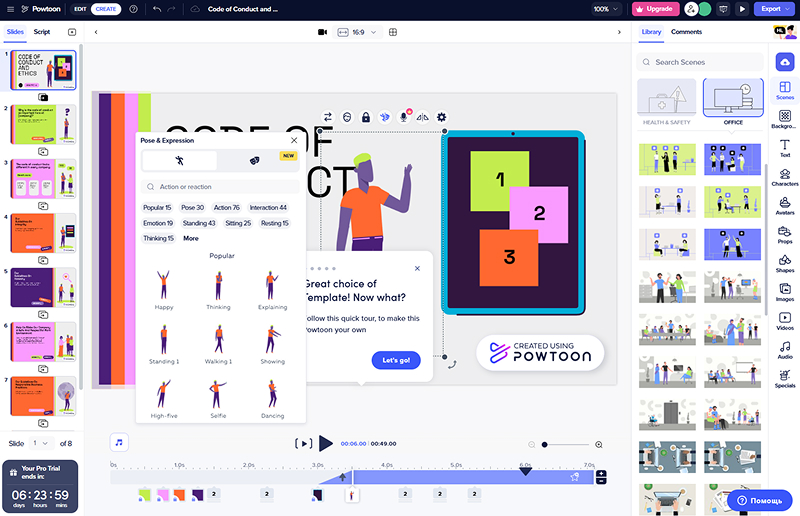Open the Props library in the sidebar
This screenshot has width=800, height=516.
coord(785,234)
